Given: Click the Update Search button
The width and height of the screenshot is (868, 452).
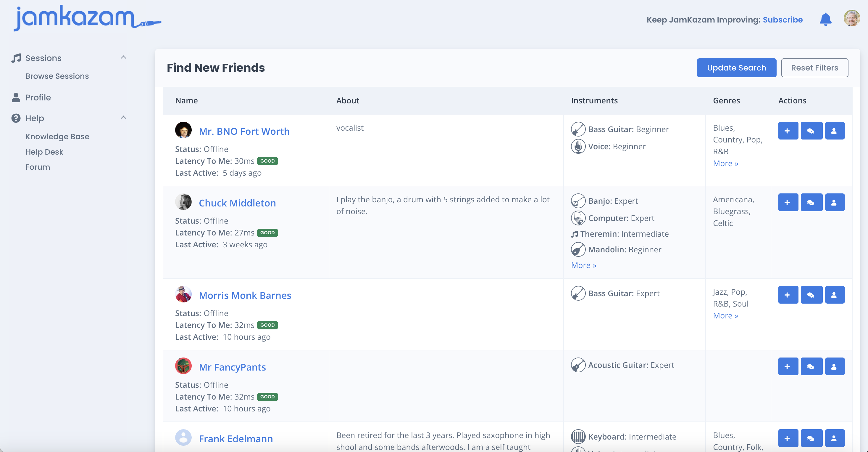Looking at the screenshot, I should (x=736, y=68).
